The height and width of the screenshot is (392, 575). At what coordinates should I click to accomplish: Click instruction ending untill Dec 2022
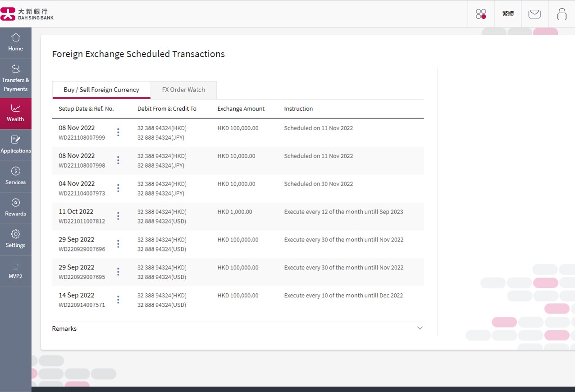click(344, 296)
